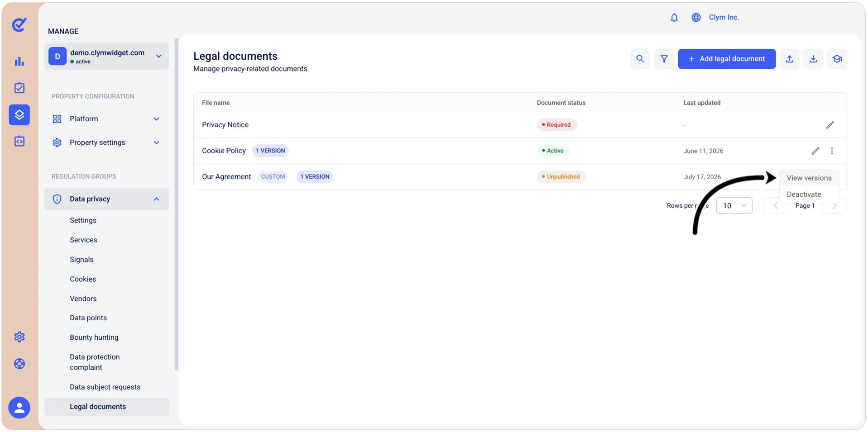Click the upload icon button
Image resolution: width=868 pixels, height=432 pixels.
(x=790, y=59)
